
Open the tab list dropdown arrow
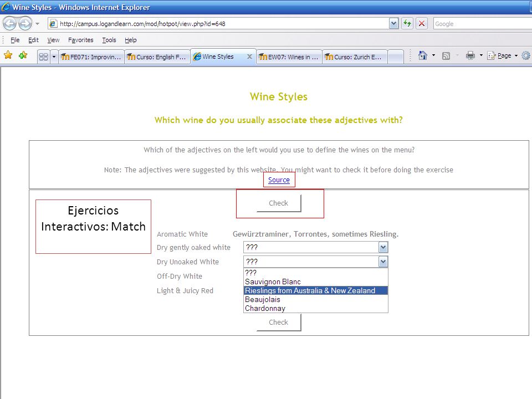54,57
